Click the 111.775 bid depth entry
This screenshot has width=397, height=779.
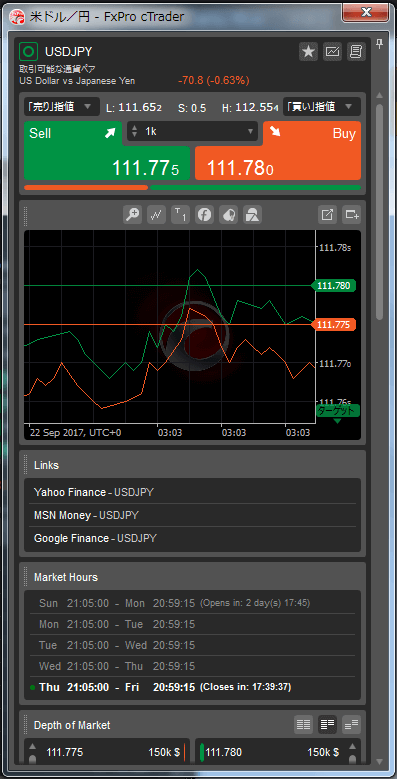113,752
